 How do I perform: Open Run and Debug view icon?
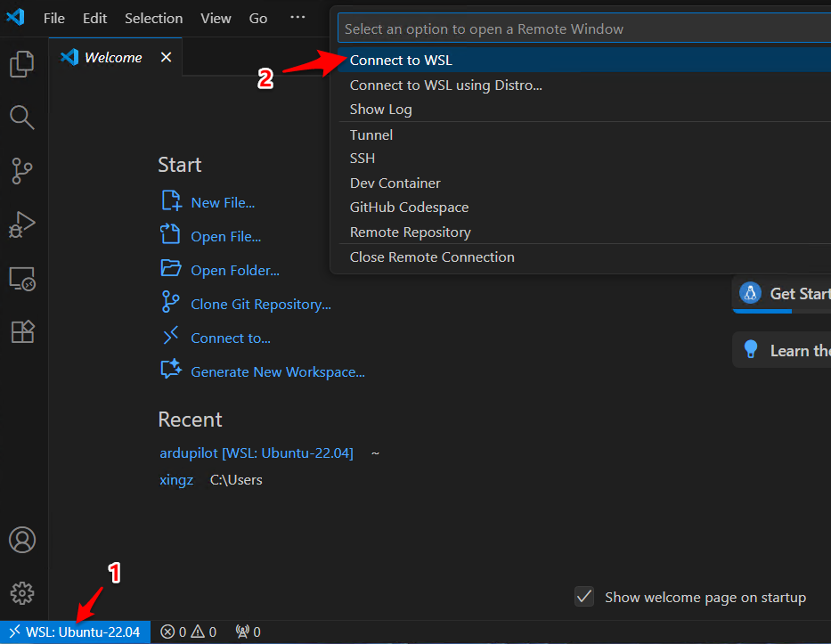pos(22,224)
